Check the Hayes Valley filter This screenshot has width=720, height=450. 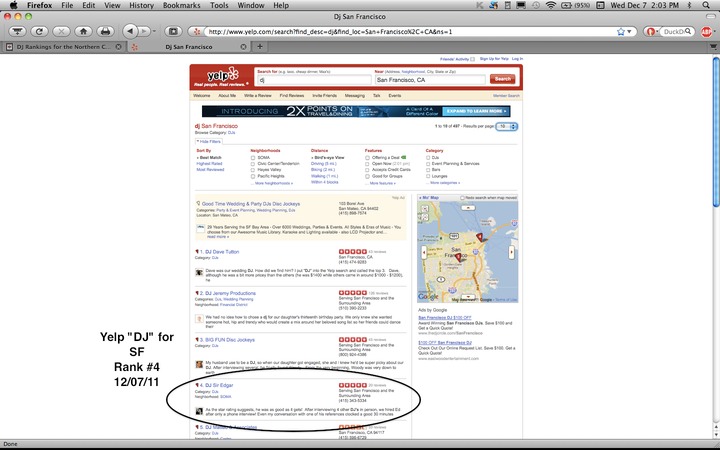(253, 170)
